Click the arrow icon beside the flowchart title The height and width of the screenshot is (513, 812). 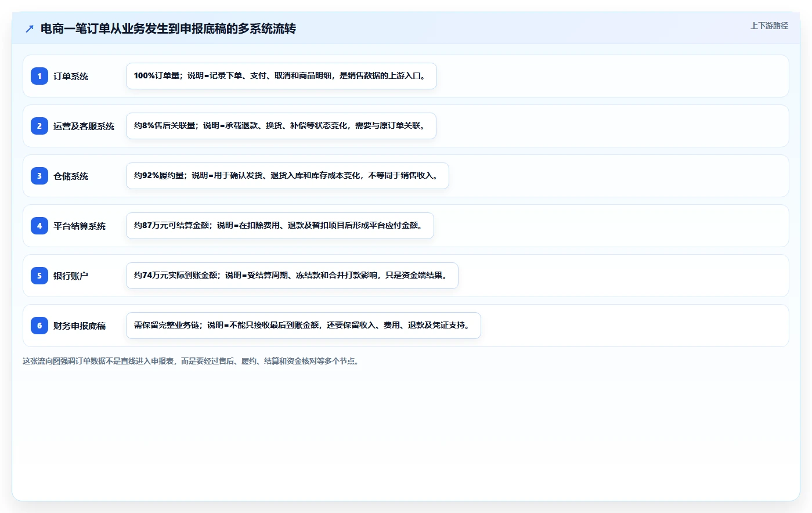coord(30,28)
